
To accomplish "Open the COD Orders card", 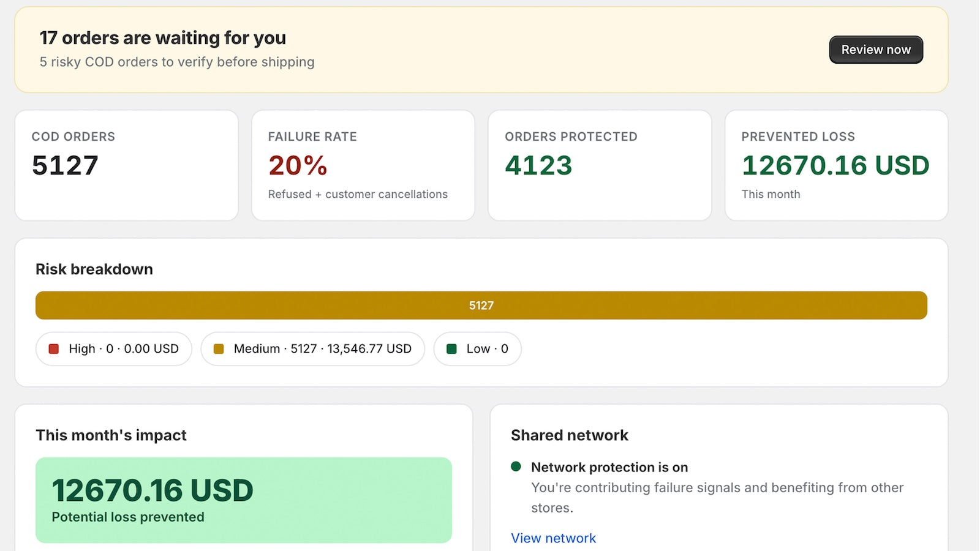I will (x=126, y=165).
